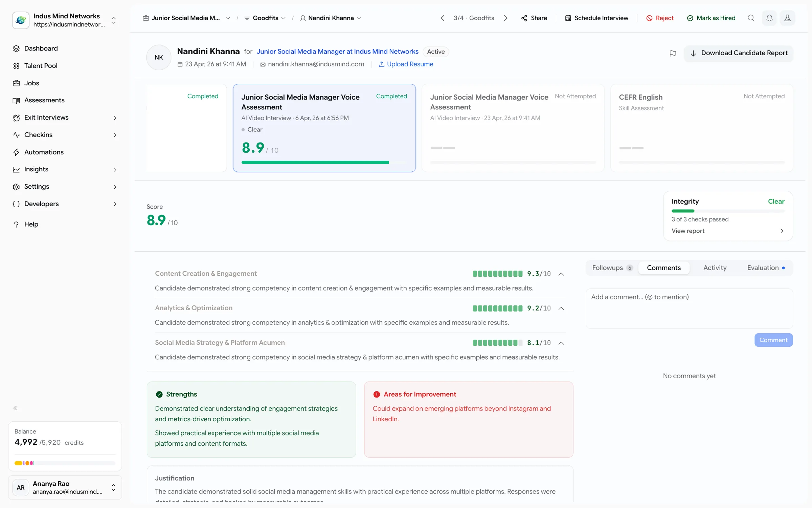Select the not attempted Voice Assessment card
The height and width of the screenshot is (508, 812).
(x=513, y=128)
